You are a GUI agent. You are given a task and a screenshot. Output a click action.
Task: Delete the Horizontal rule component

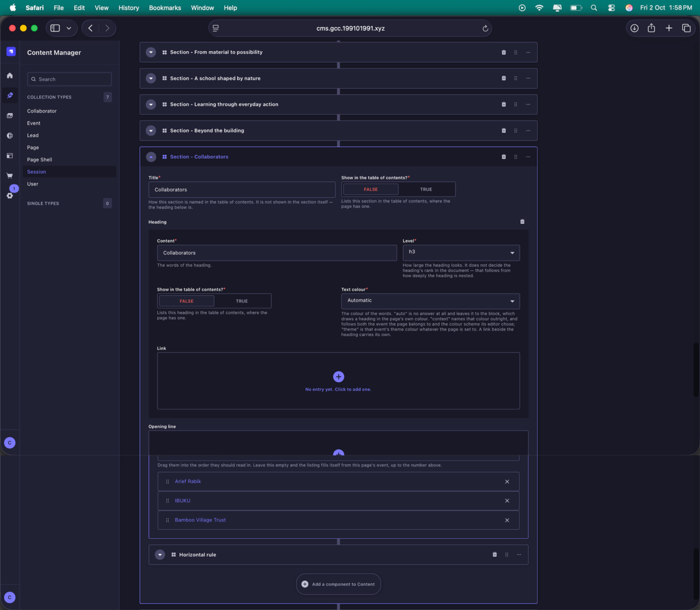tap(494, 555)
